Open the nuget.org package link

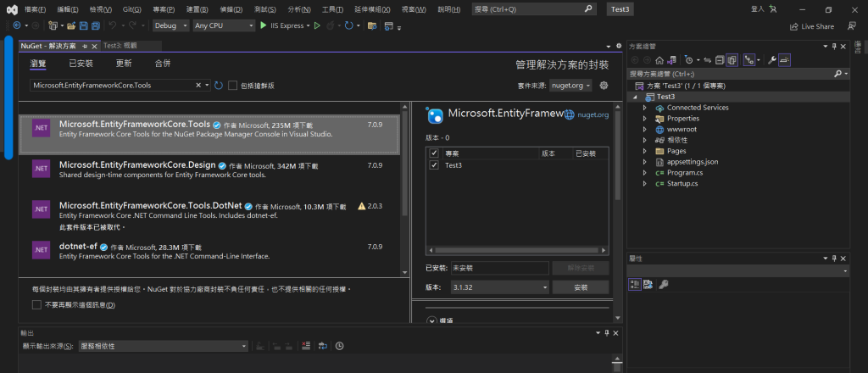[x=593, y=115]
